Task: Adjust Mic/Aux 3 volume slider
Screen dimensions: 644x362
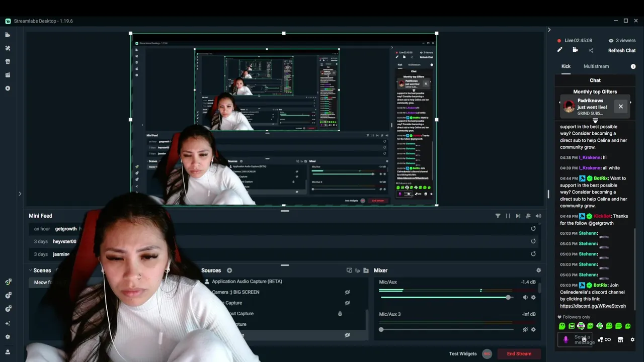Action: click(x=446, y=329)
